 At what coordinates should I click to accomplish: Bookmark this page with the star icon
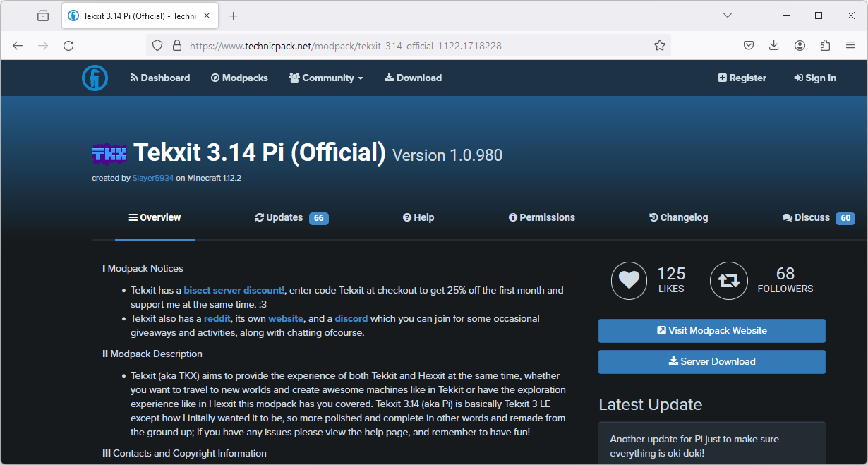pyautogui.click(x=660, y=44)
